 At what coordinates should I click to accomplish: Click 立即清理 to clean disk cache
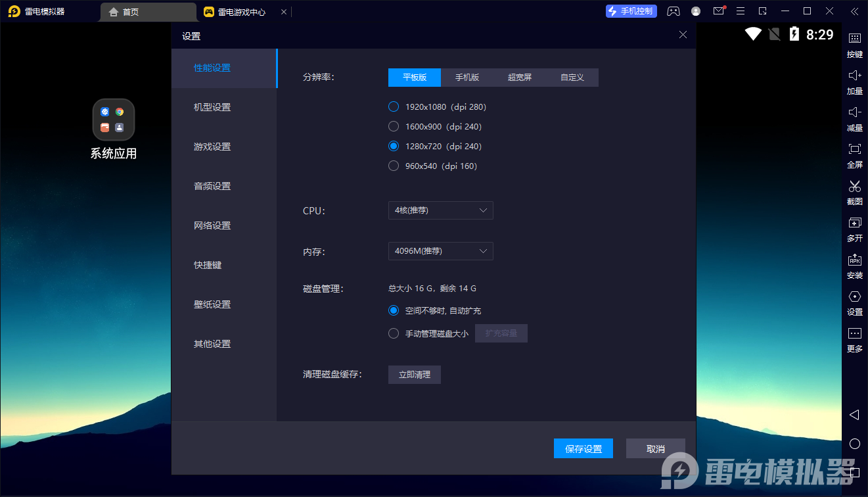coord(414,374)
